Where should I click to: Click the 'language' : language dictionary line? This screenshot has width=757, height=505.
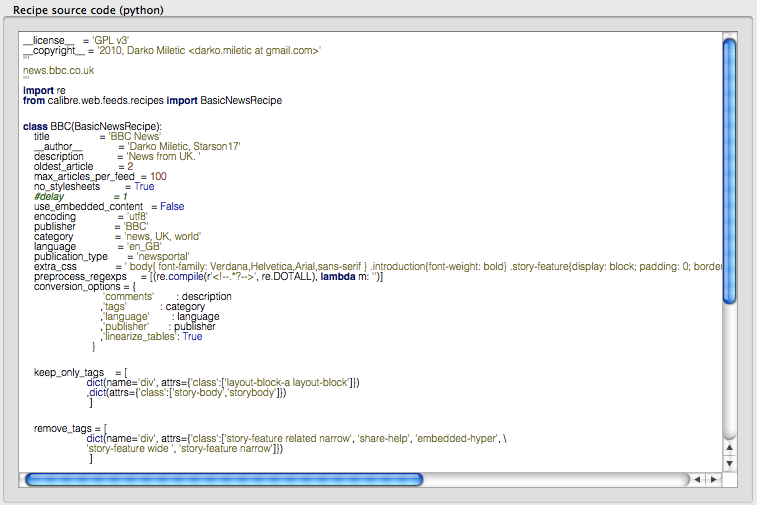tap(160, 317)
